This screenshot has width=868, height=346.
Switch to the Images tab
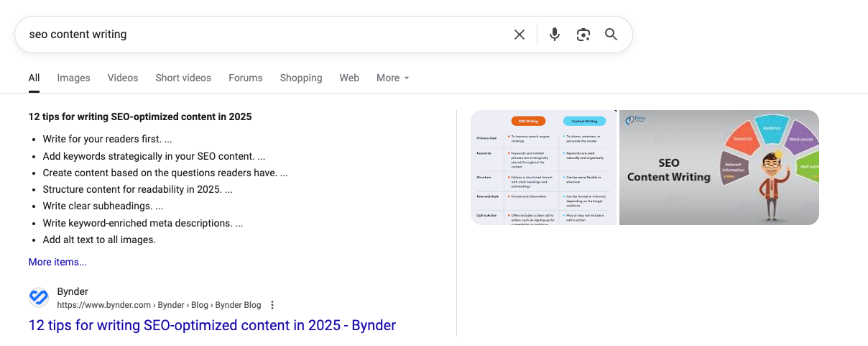(73, 78)
